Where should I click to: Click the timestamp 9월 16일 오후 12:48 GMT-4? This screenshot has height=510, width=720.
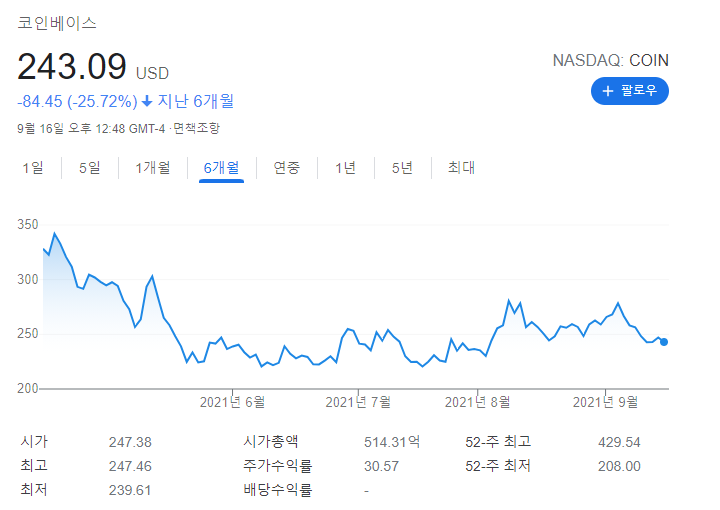pyautogui.click(x=91, y=129)
